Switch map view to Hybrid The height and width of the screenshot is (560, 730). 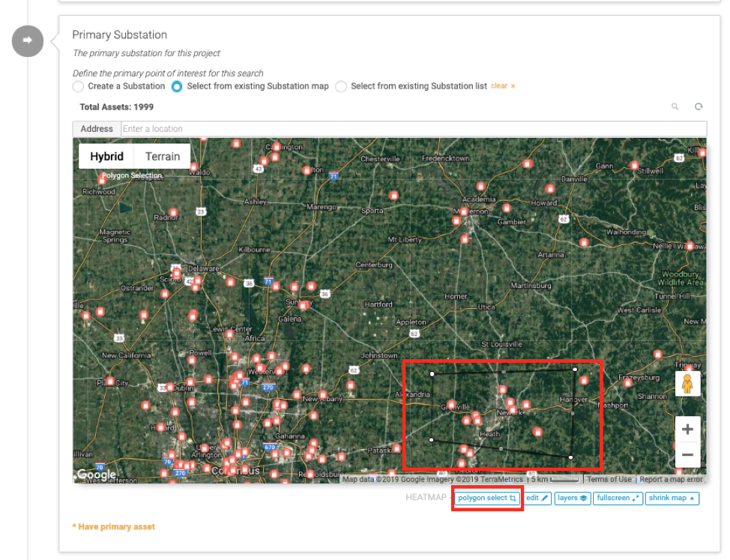(x=106, y=157)
